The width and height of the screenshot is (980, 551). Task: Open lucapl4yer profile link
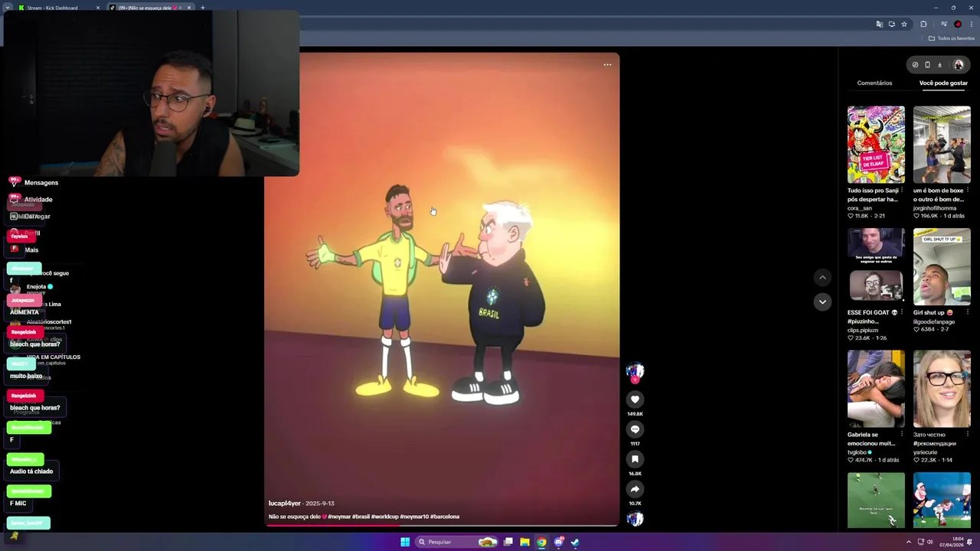(x=285, y=504)
